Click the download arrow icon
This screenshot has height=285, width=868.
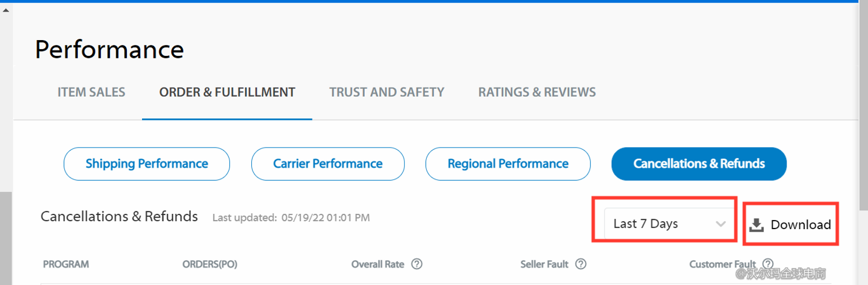(756, 225)
